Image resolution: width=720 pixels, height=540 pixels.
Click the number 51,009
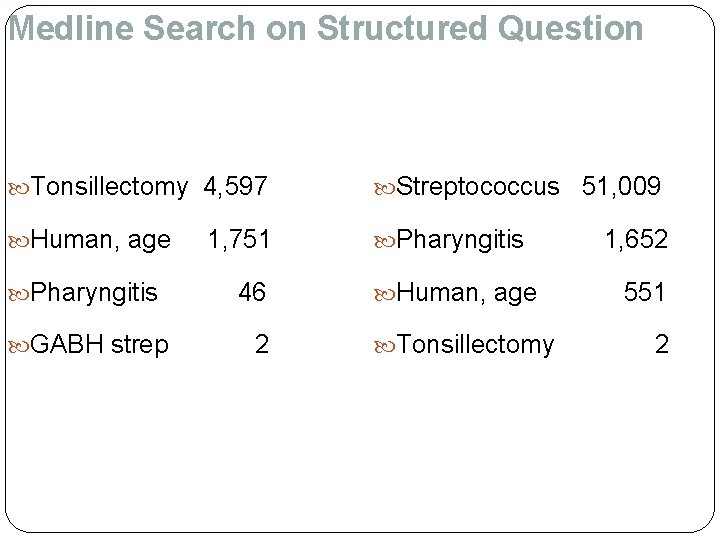(621, 186)
